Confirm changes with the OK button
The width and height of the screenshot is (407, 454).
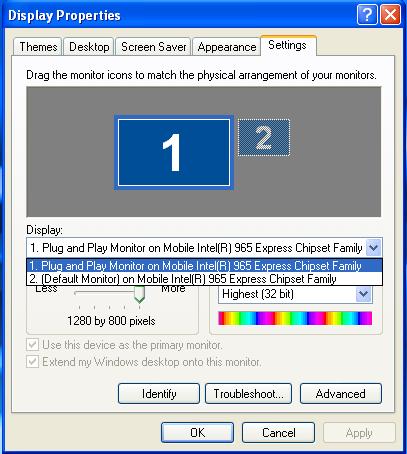click(x=197, y=433)
